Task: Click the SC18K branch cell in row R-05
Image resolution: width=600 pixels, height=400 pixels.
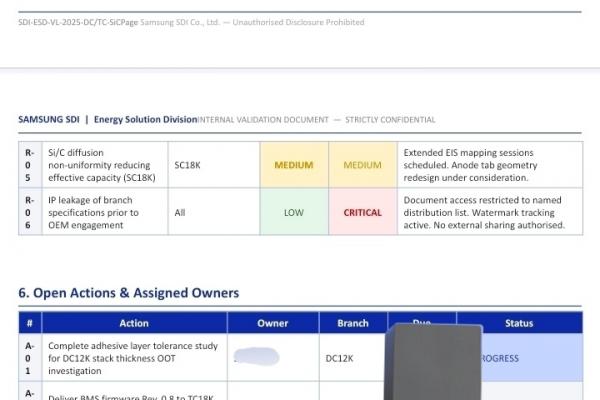Action: pos(193,165)
